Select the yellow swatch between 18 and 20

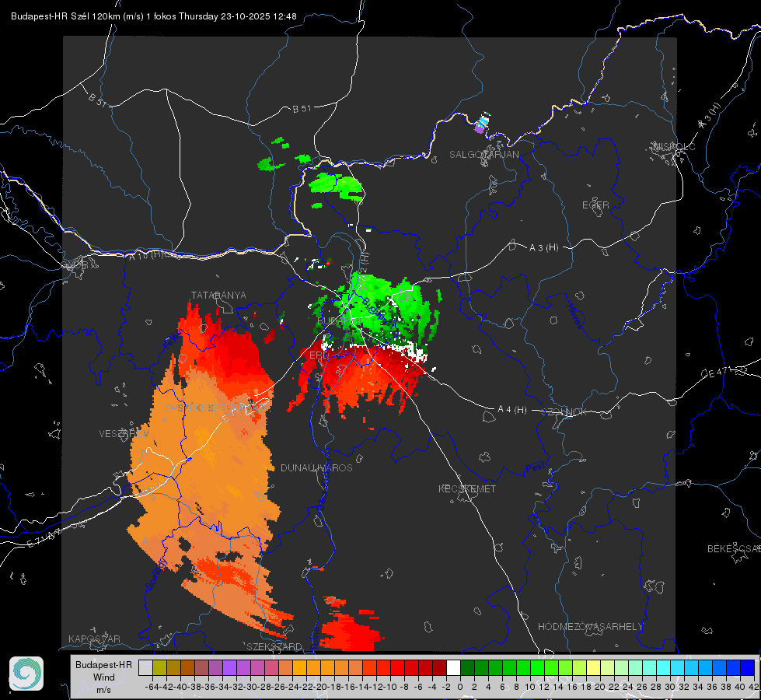(x=593, y=667)
